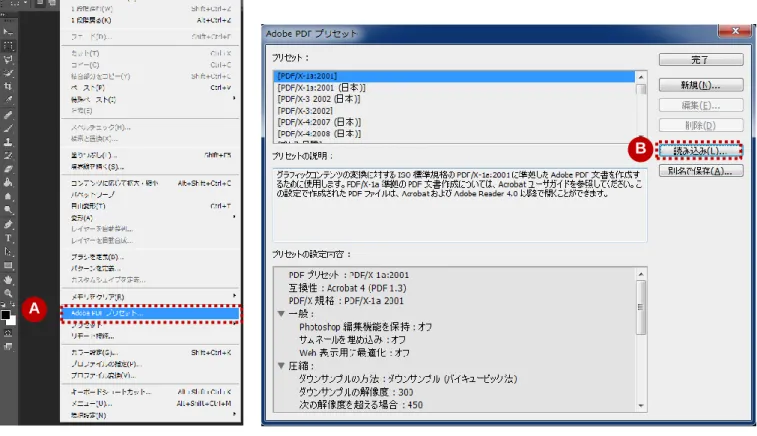Select the Quick Selection tool
This screenshot has height=436, width=757.
point(8,73)
